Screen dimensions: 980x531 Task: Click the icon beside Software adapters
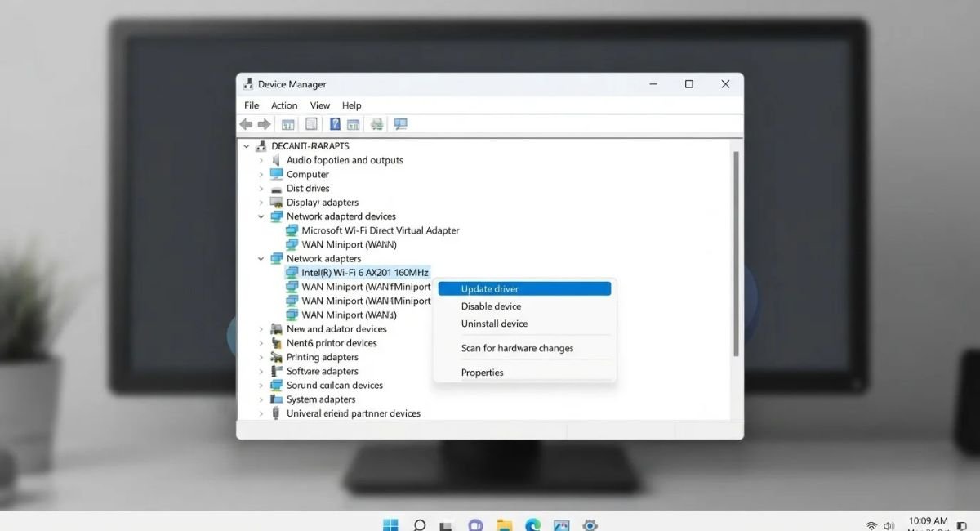[x=276, y=371]
